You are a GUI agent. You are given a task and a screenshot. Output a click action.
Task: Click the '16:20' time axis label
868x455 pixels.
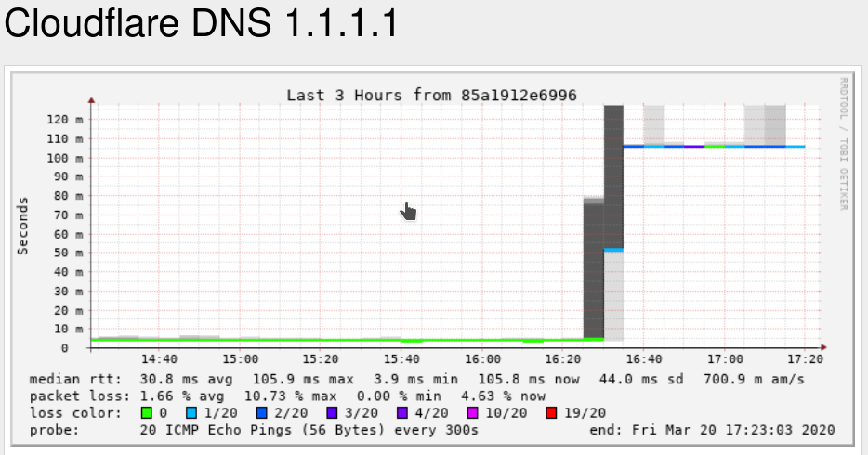click(x=563, y=359)
